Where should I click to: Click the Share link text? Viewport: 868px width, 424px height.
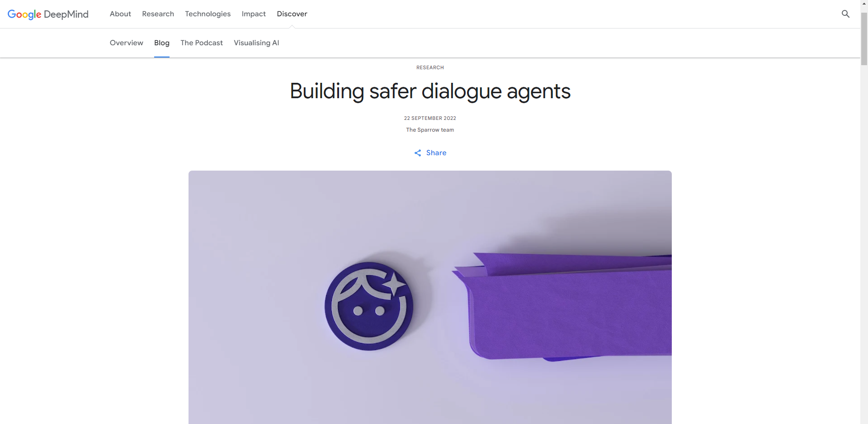coord(436,153)
